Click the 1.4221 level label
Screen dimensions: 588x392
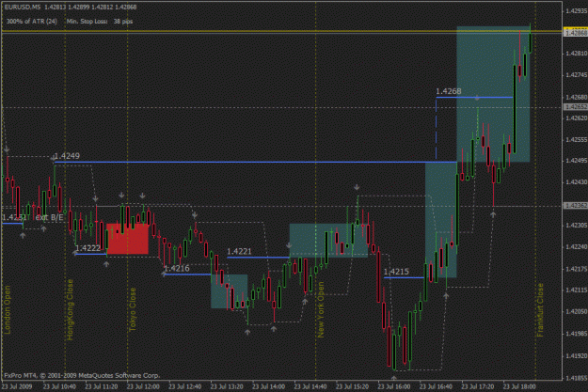239,252
